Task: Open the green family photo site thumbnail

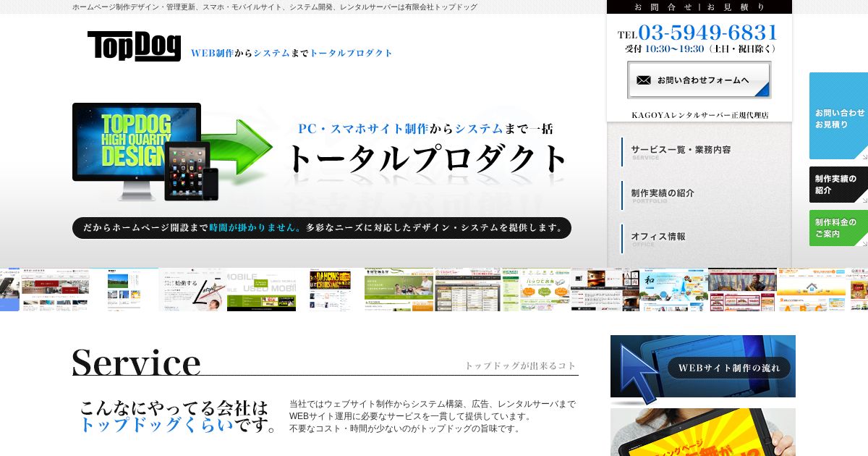Action: tap(399, 290)
